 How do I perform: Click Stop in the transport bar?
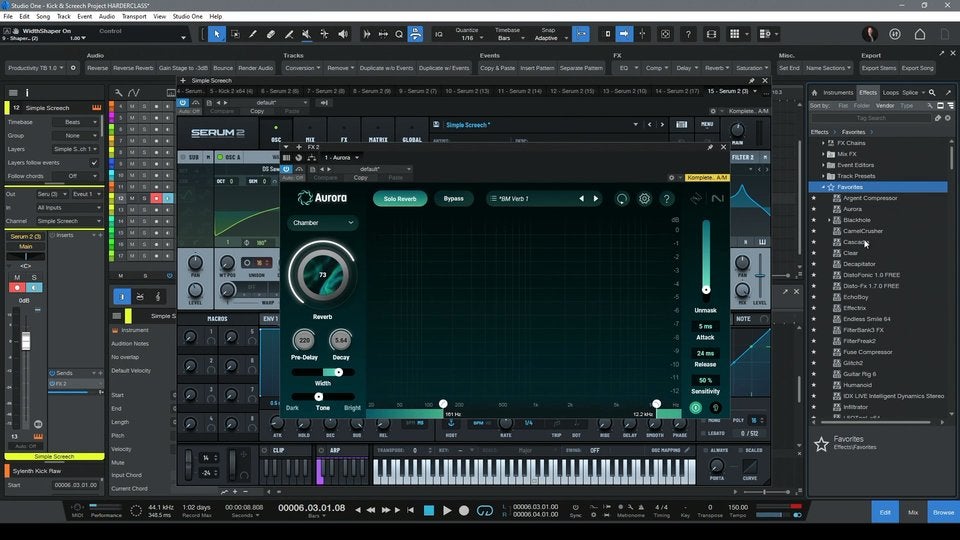pos(429,510)
